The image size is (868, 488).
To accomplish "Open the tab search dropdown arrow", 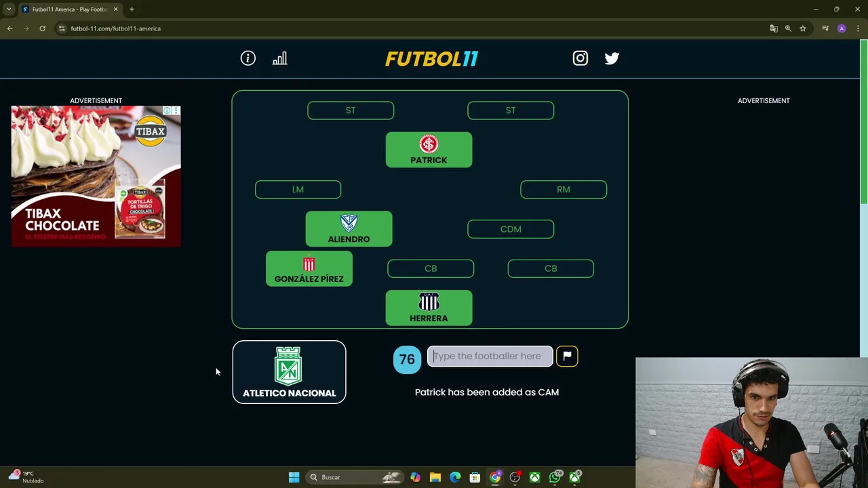I will click(x=9, y=9).
